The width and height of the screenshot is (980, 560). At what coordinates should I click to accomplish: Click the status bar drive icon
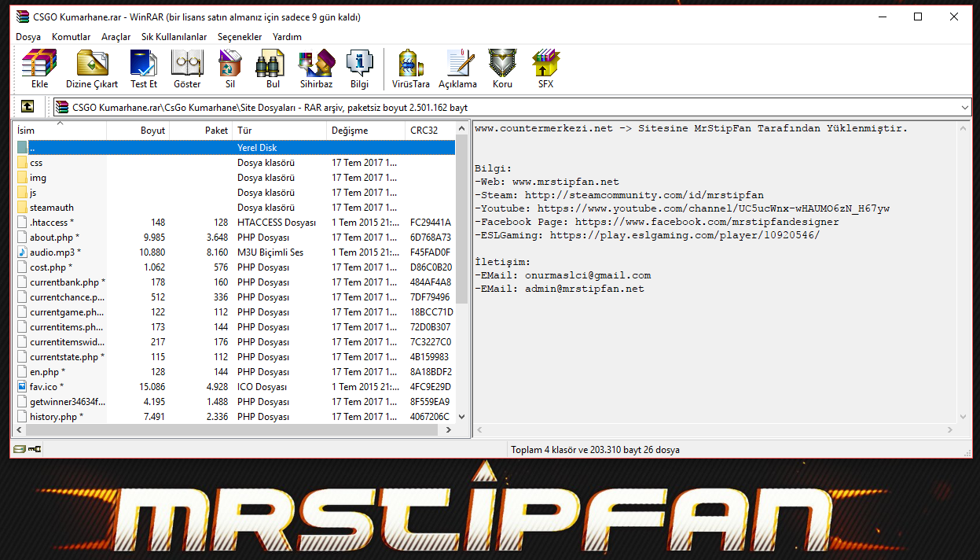pos(19,450)
